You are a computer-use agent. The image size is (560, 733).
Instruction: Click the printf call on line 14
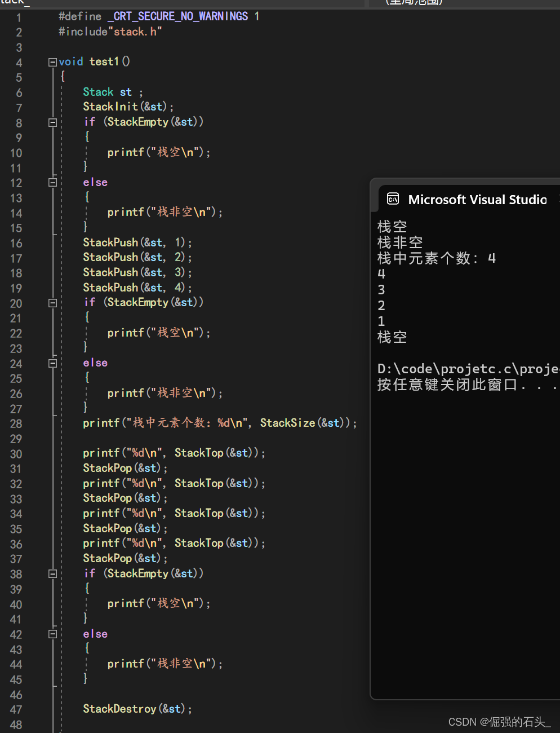[165, 212]
